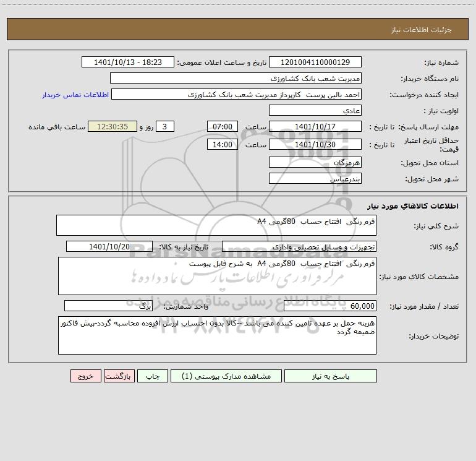Screen dimensions: 476x461
Task: Click the ساعت باقی مانده label
Action: (57, 127)
